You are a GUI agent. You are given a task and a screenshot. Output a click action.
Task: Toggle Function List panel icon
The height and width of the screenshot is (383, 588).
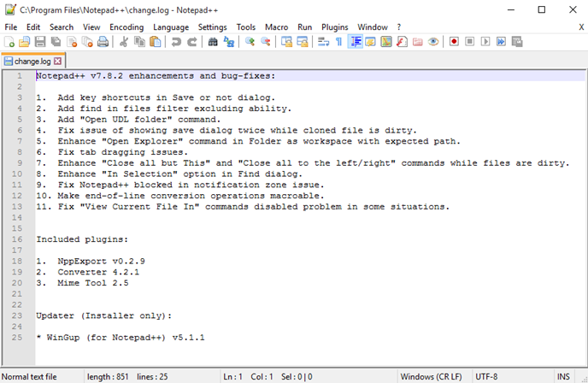(x=402, y=42)
